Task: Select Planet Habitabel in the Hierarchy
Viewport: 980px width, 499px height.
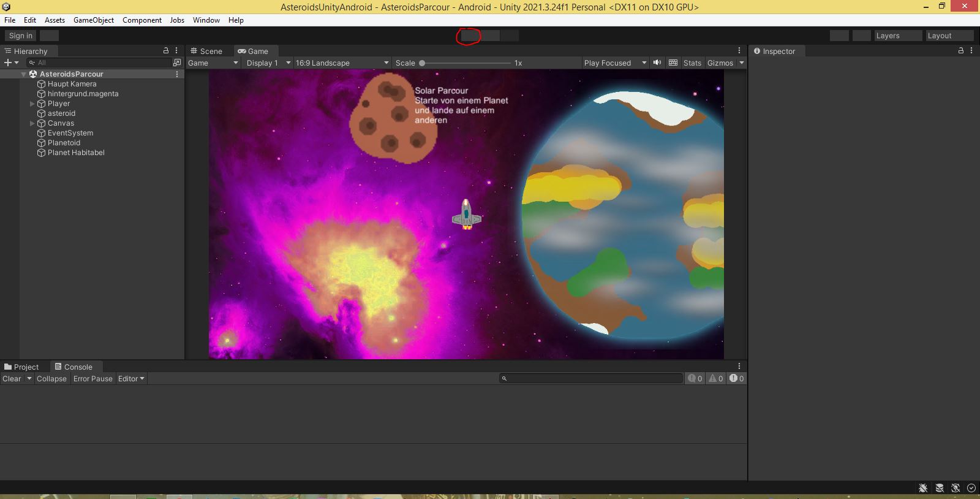Action: 76,153
